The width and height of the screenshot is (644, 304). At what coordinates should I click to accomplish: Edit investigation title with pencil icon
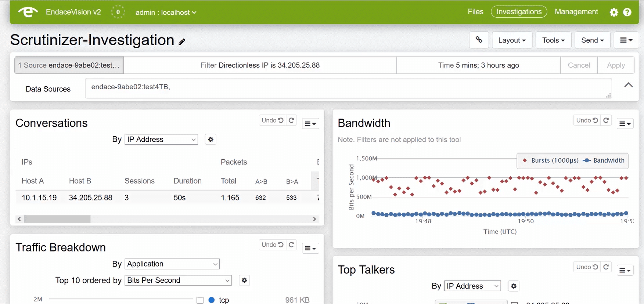182,41
